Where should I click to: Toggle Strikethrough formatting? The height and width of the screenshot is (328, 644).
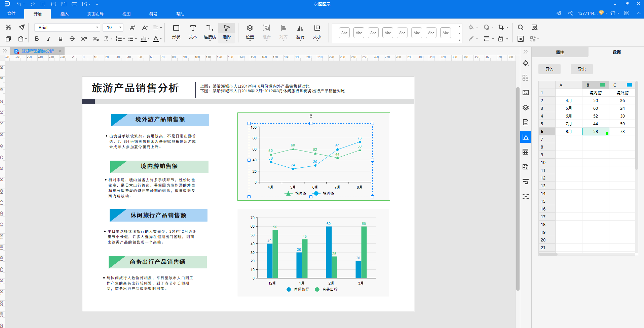pyautogui.click(x=72, y=39)
